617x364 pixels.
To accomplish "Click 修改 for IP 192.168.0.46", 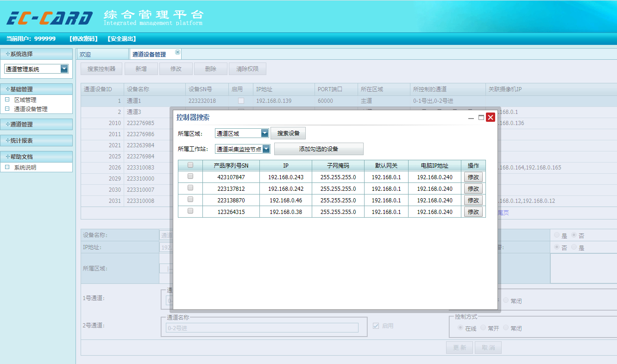I will click(473, 200).
